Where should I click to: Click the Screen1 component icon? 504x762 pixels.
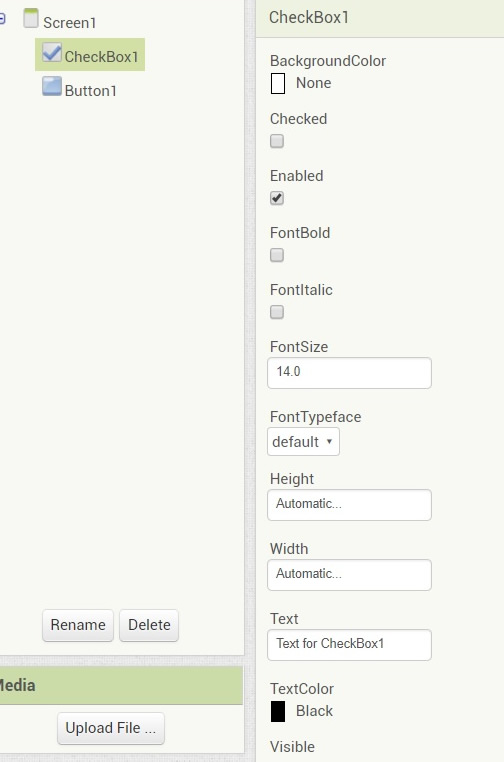pyautogui.click(x=31, y=18)
